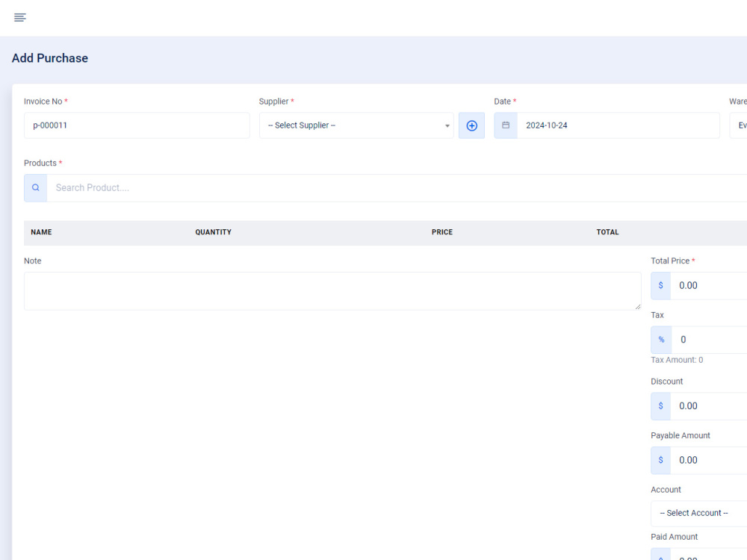Click the Note label
This screenshot has height=560, width=747.
[32, 261]
